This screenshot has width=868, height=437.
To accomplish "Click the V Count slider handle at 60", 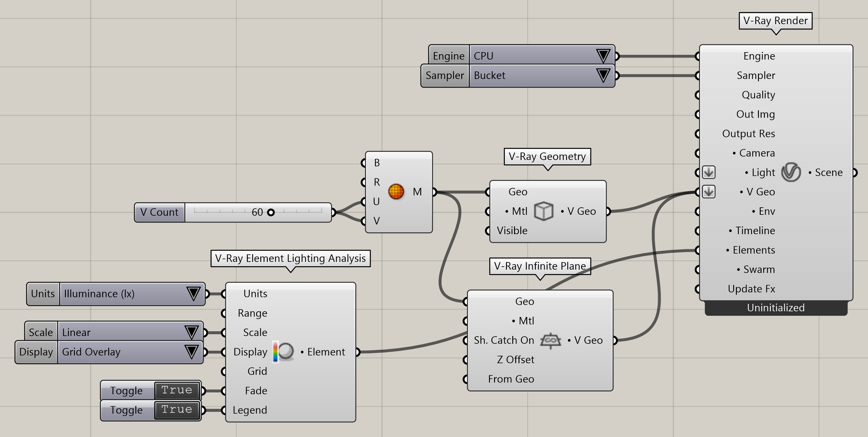I will [x=271, y=212].
